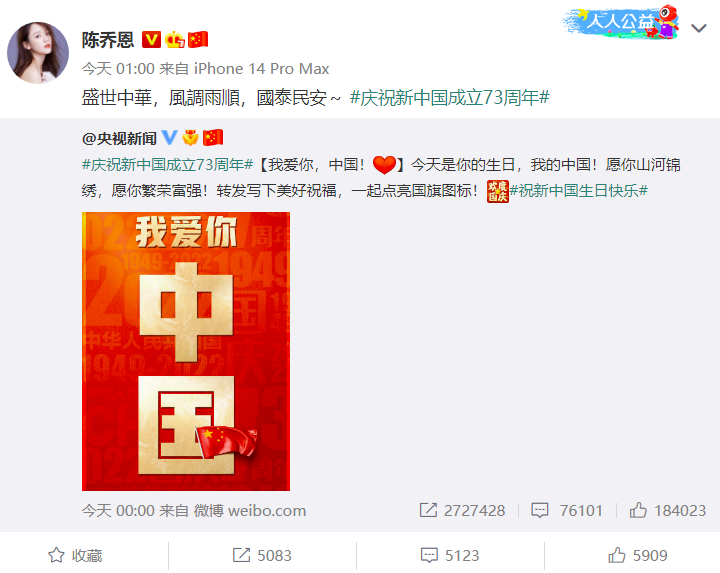Open original post timestamp 今天 00:00
The width and height of the screenshot is (720, 573).
118,511
